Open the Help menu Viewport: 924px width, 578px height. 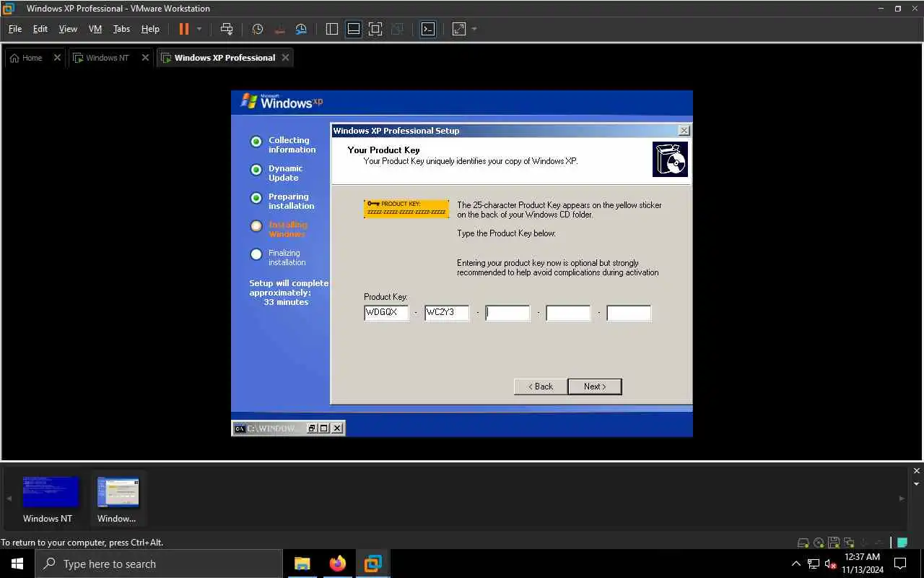pyautogui.click(x=150, y=29)
